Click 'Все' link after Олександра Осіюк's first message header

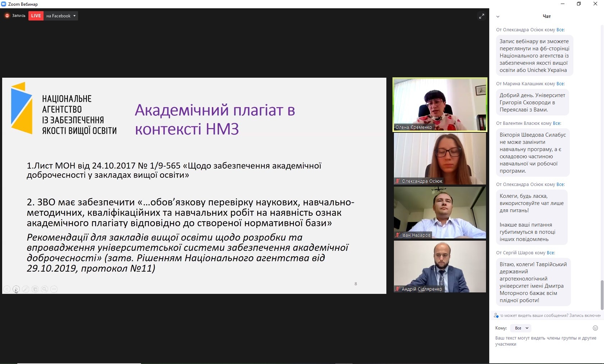(x=560, y=30)
